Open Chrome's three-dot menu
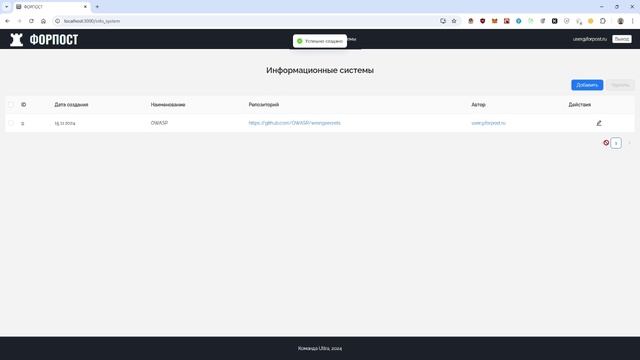This screenshot has width=640, height=360. tap(633, 21)
